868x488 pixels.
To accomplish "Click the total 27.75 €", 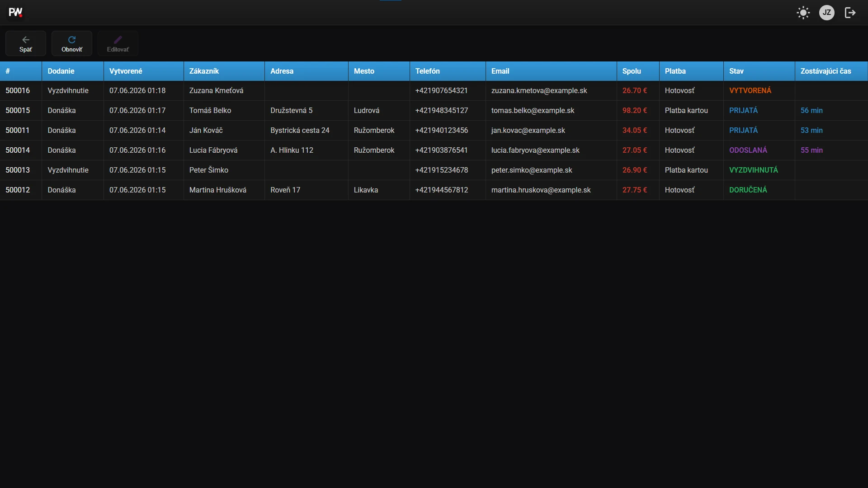I will [x=635, y=190].
